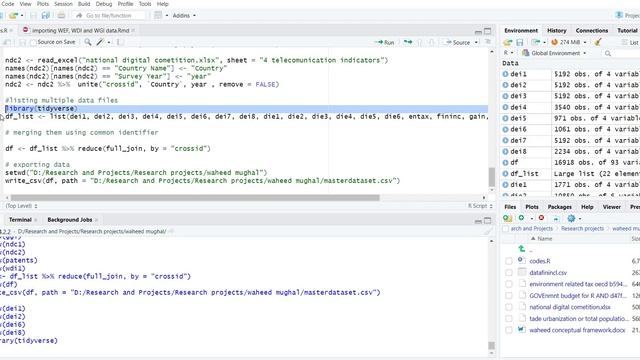Click the print icon in main toolbar
640x360 pixels.
tap(61, 16)
